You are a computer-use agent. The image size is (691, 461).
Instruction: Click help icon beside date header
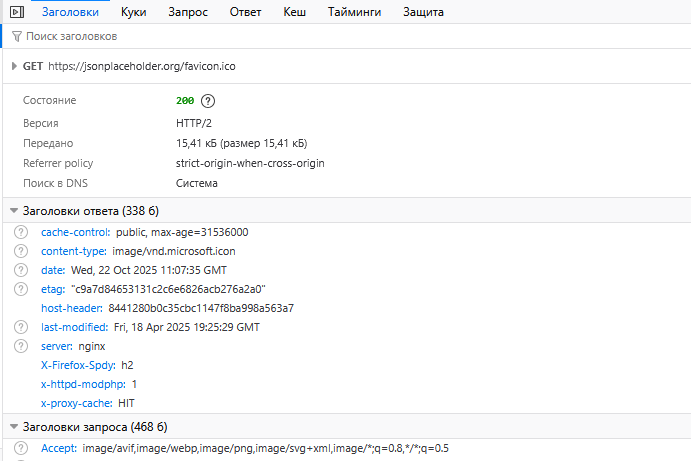pos(21,271)
